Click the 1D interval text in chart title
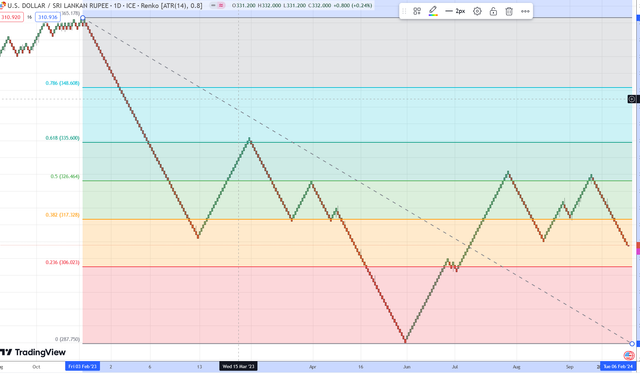This screenshot has width=640, height=374. click(118, 6)
